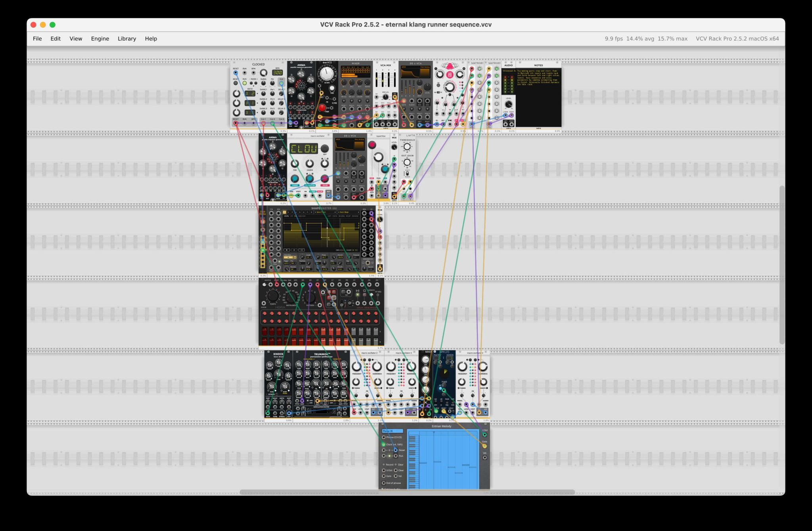Open the Select Preset dropdown in ShapeMaster
This screenshot has width=812, height=531.
(x=325, y=212)
